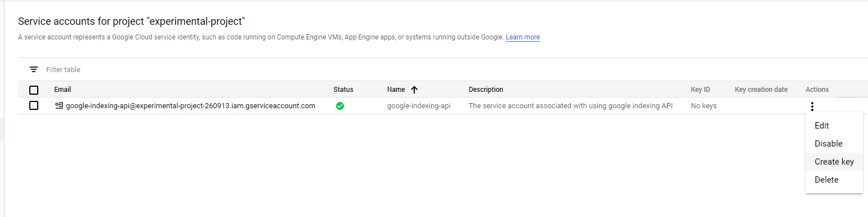The width and height of the screenshot is (868, 217).
Task: Click the green enabled status checkmark
Action: (340, 105)
